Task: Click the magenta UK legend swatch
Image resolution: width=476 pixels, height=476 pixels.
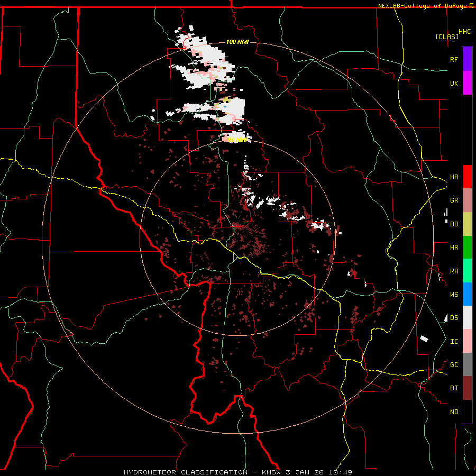Action: tap(467, 83)
